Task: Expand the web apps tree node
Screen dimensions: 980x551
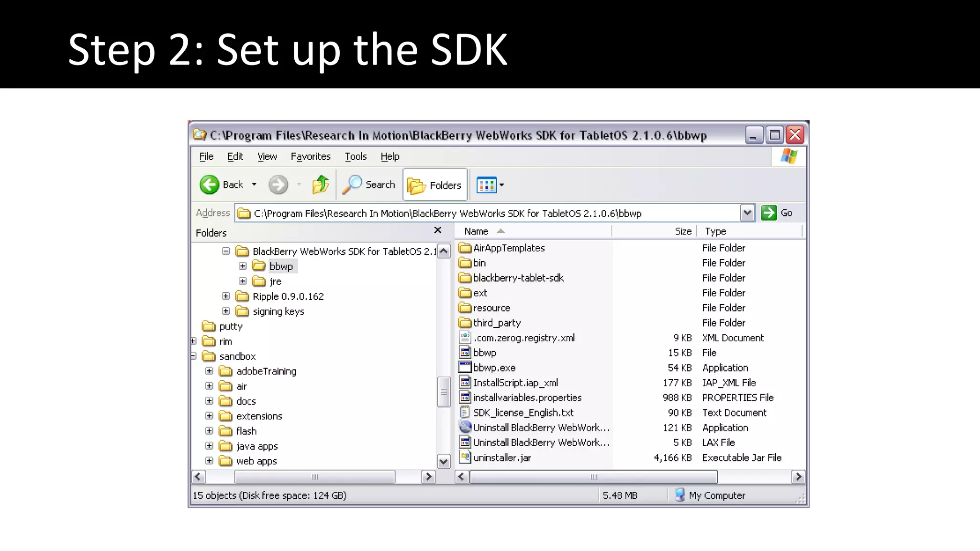Action: pos(209,461)
